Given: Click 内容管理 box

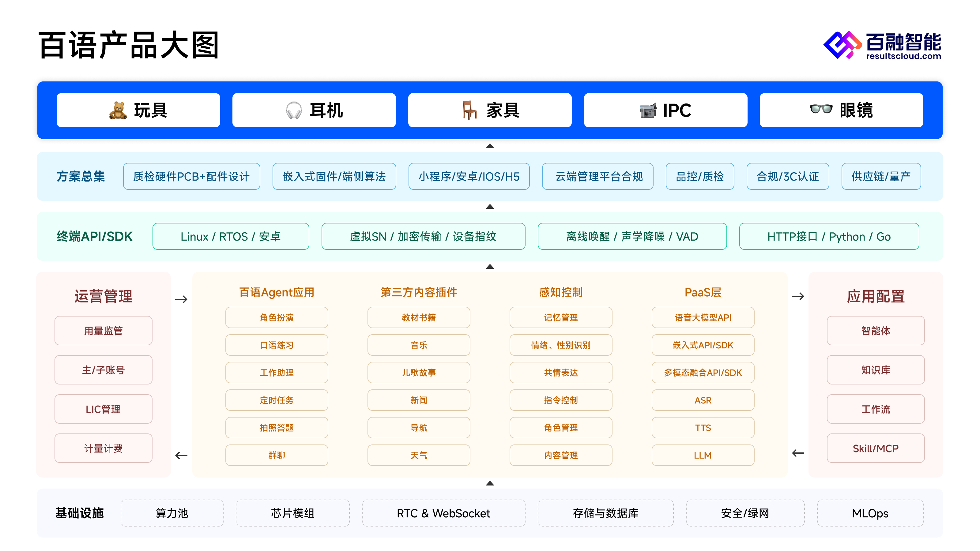Looking at the screenshot, I should [x=561, y=455].
